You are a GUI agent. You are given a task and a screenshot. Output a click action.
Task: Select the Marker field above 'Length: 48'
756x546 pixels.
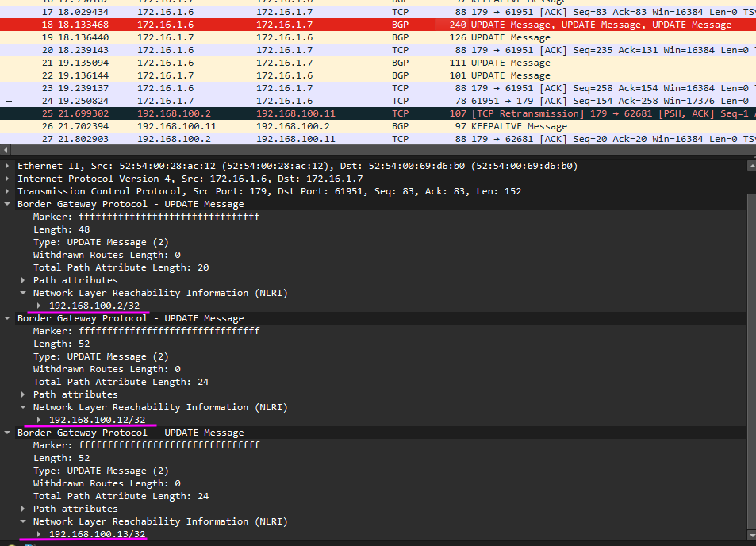coord(147,217)
